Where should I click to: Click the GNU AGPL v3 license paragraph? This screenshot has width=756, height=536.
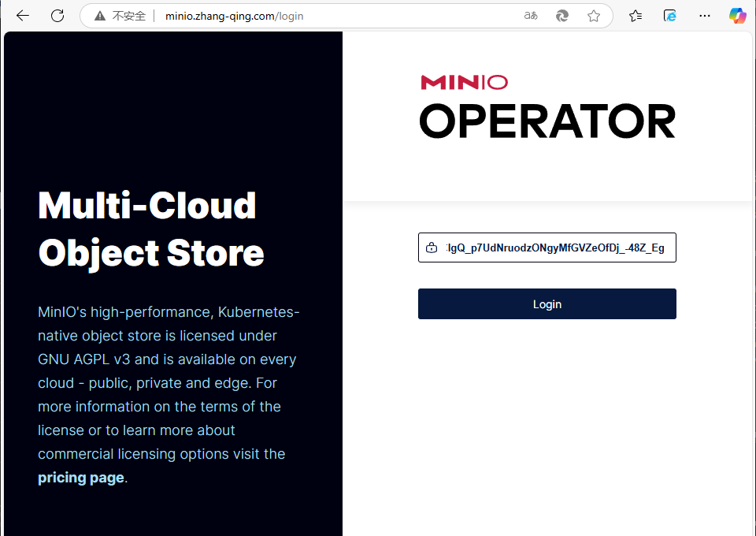[x=169, y=395]
